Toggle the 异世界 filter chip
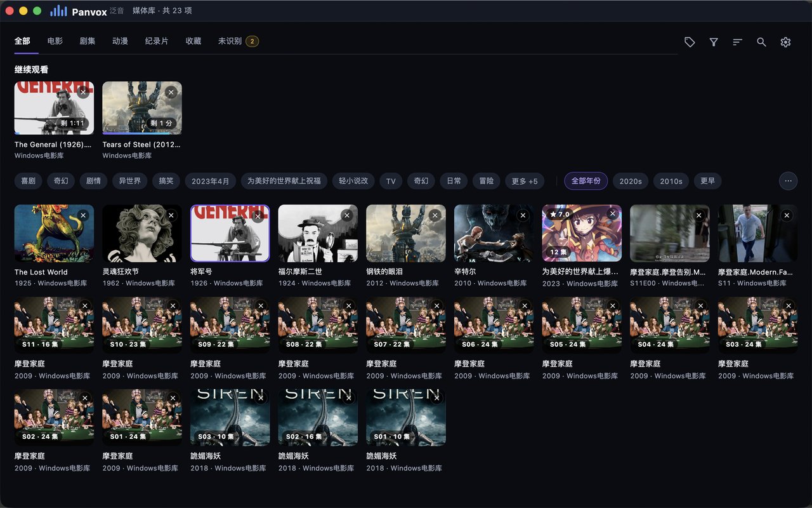812x508 pixels. tap(130, 181)
